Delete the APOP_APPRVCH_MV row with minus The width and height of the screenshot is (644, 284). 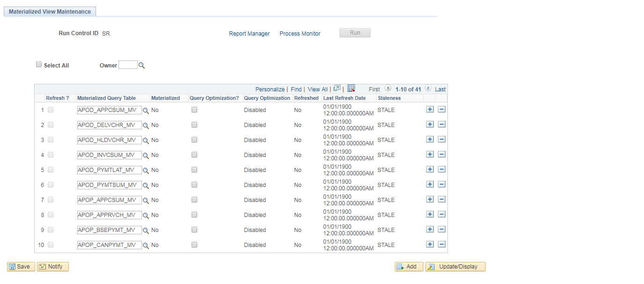click(442, 214)
